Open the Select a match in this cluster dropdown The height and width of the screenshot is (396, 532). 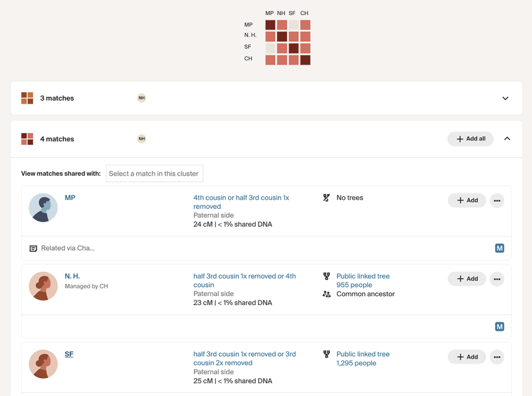[x=154, y=174]
